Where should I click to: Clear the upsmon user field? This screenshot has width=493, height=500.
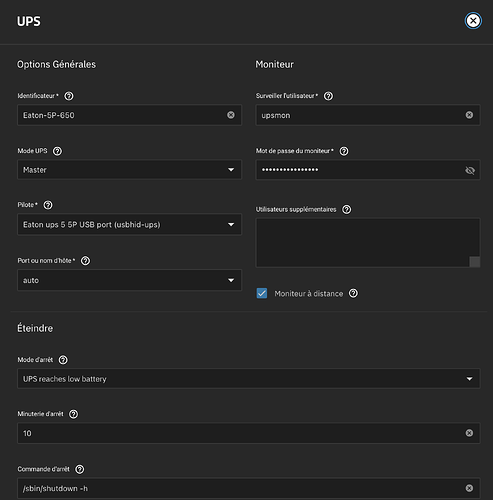coord(469,115)
